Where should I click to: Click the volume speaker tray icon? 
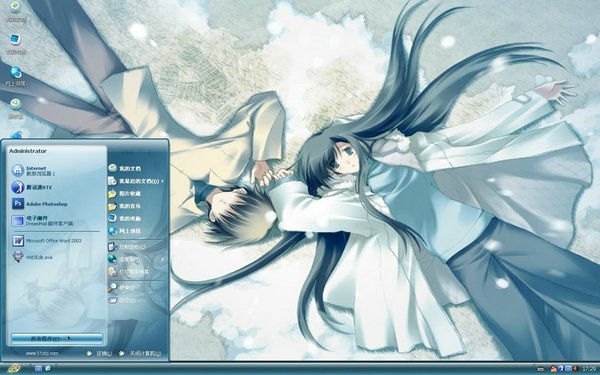(576, 368)
